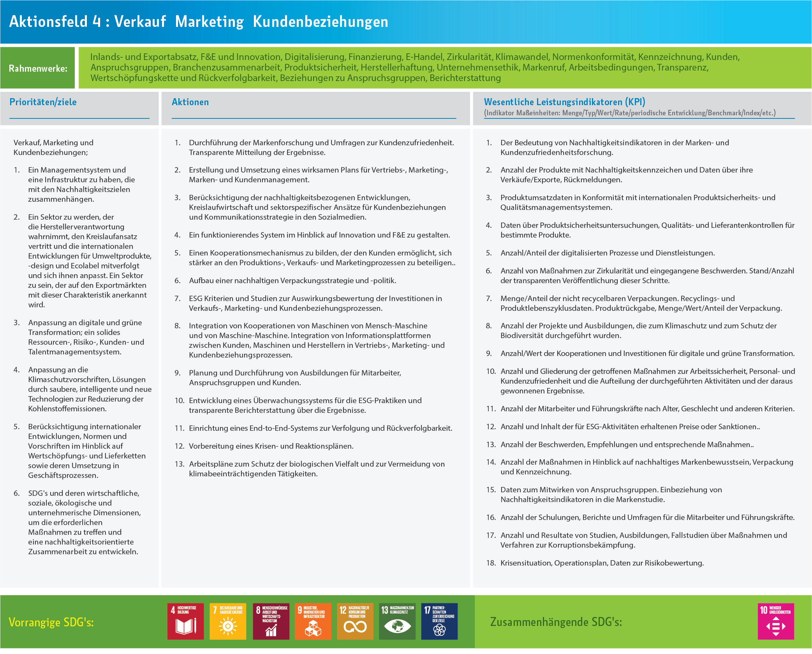Select KPI 16 Anzahl der Schulungen, Berichte und Umfragen
Image resolution: width=812 pixels, height=654 pixels.
point(640,517)
